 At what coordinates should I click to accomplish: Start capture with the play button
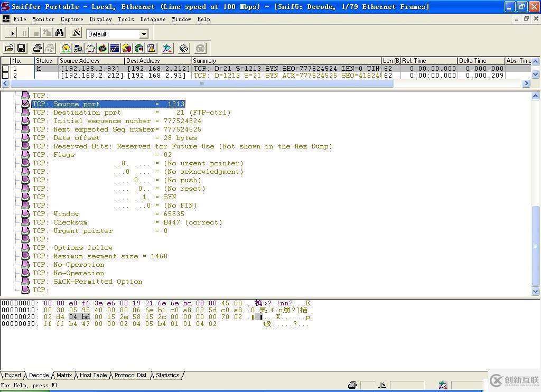tap(13, 33)
